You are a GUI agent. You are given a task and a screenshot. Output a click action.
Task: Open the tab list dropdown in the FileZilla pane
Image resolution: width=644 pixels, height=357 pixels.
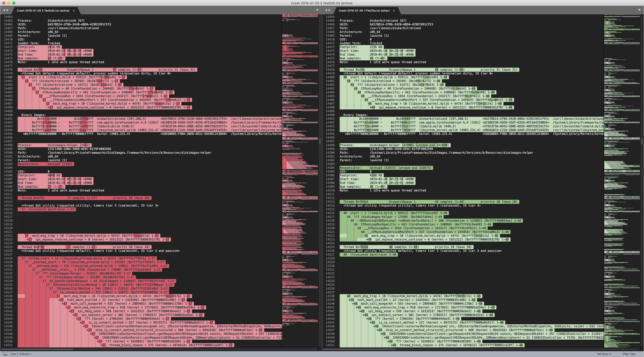coord(639,10)
